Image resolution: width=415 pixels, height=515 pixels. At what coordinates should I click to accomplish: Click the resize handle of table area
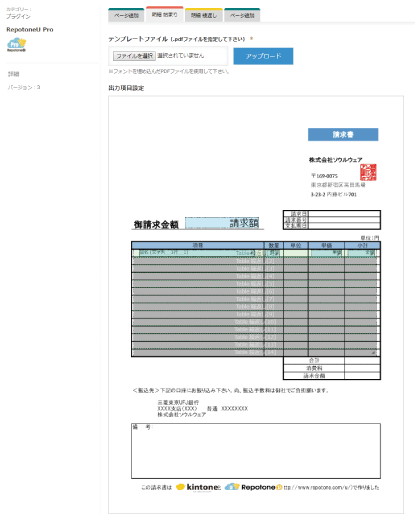click(x=374, y=353)
